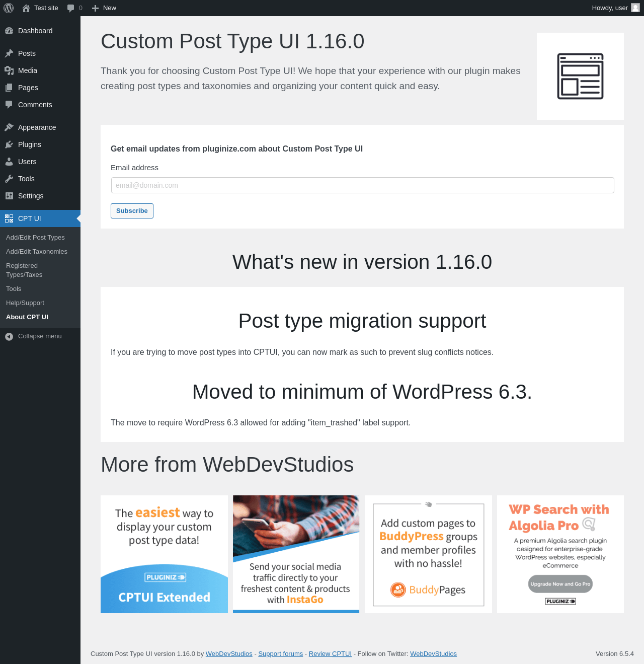The width and height of the screenshot is (644, 664).
Task: Click the Users person icon
Action: [x=9, y=162]
